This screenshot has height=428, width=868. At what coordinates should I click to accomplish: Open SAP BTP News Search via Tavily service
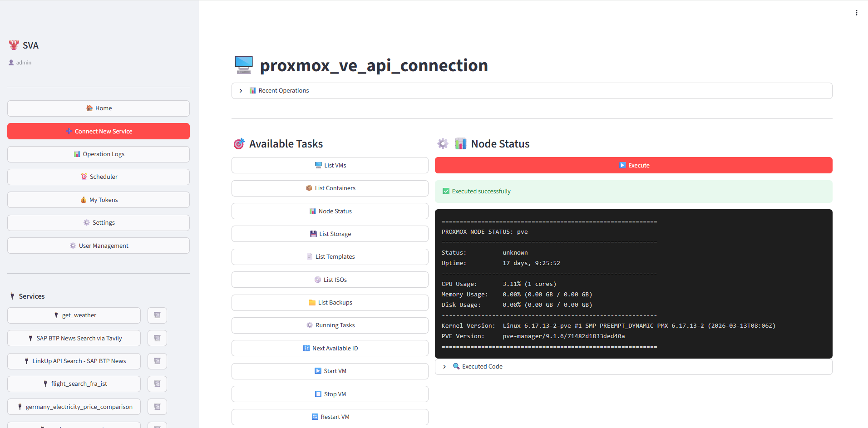74,338
